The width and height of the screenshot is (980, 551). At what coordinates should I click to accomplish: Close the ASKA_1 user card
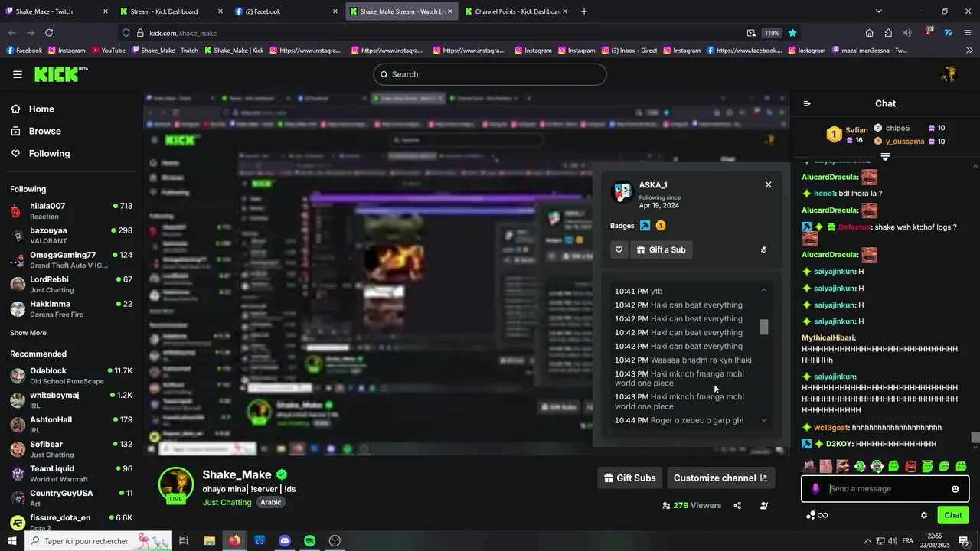768,184
